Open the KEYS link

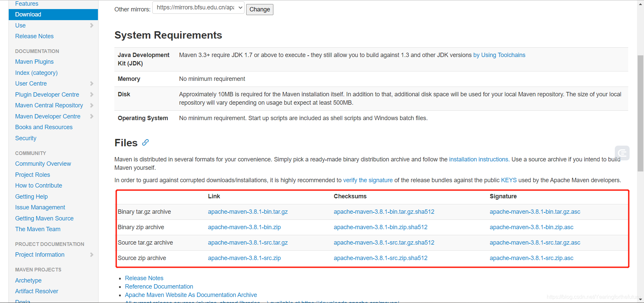tap(509, 180)
